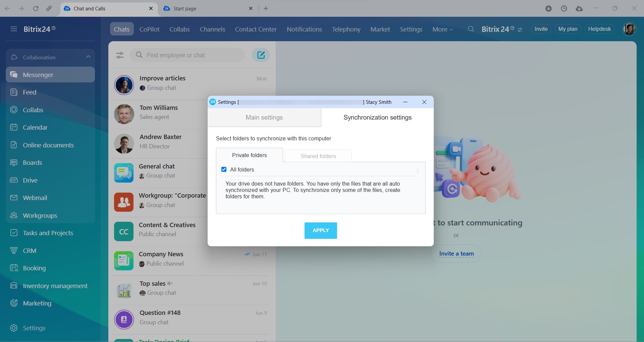Open Settings in top menu
Screen dimensions: 644x342
coord(411,29)
